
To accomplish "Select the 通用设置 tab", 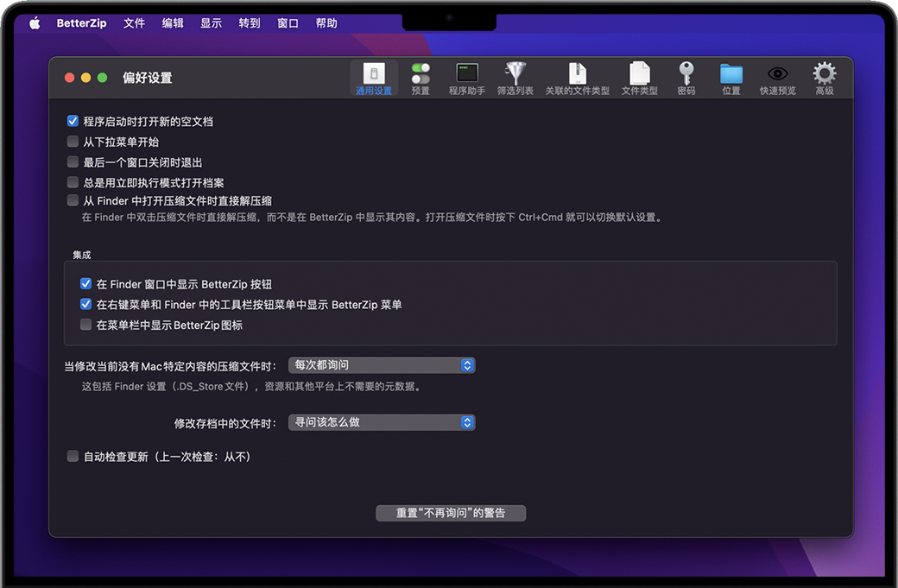I will coord(374,78).
